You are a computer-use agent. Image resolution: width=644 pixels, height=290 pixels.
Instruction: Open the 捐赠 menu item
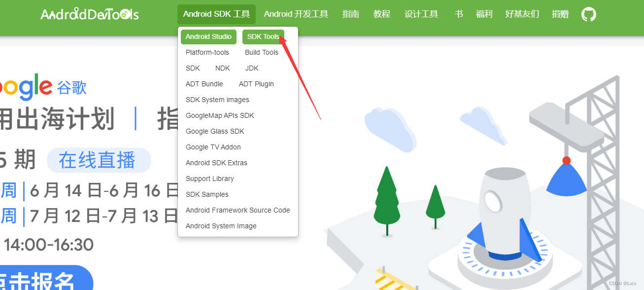pyautogui.click(x=560, y=14)
